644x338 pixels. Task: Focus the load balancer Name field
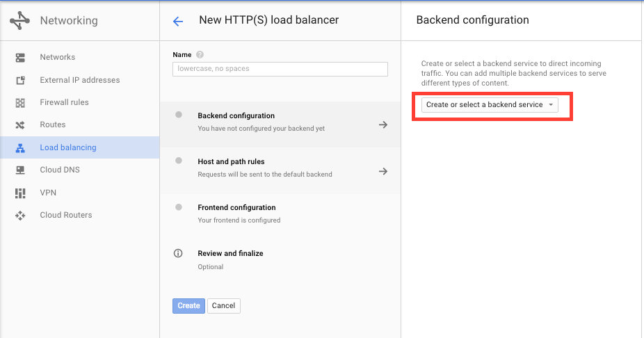click(x=280, y=69)
